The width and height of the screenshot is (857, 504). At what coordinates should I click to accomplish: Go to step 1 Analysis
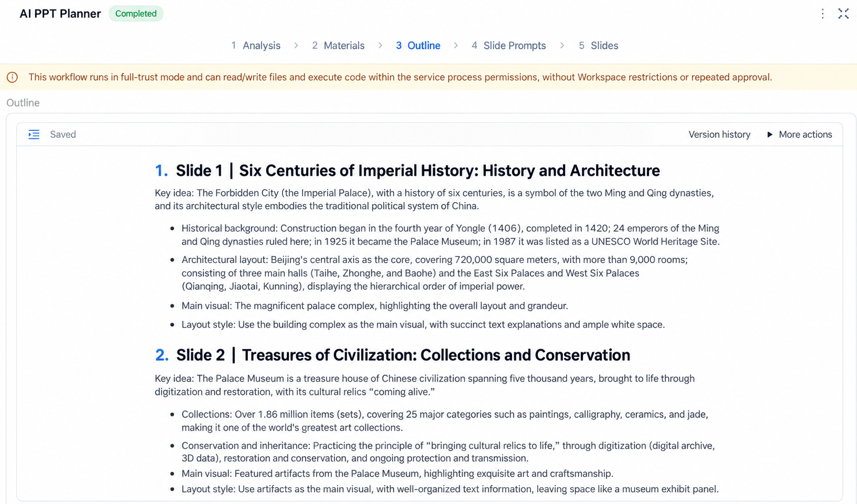(x=256, y=46)
